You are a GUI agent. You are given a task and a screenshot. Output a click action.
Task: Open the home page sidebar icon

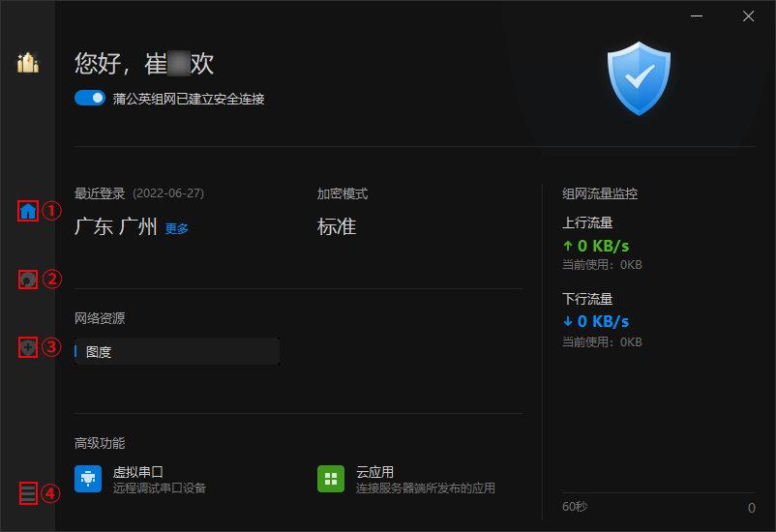28,211
